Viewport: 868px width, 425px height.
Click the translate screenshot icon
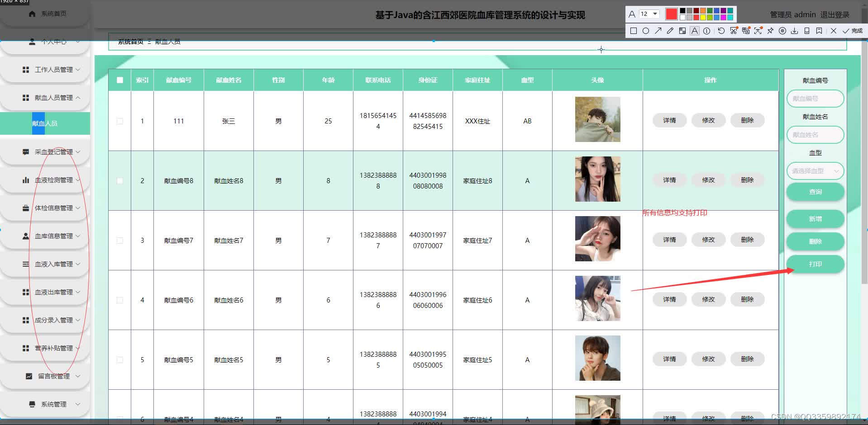(x=746, y=31)
